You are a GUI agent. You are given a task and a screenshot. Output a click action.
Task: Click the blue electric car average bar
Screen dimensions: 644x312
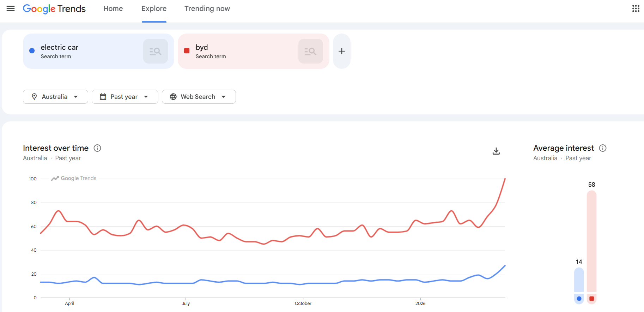[579, 280]
